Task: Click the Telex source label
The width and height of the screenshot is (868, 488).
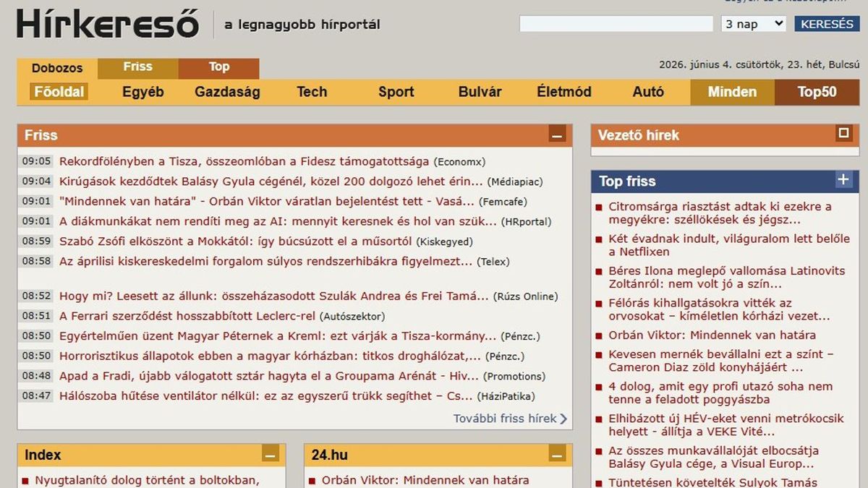Action: click(493, 262)
